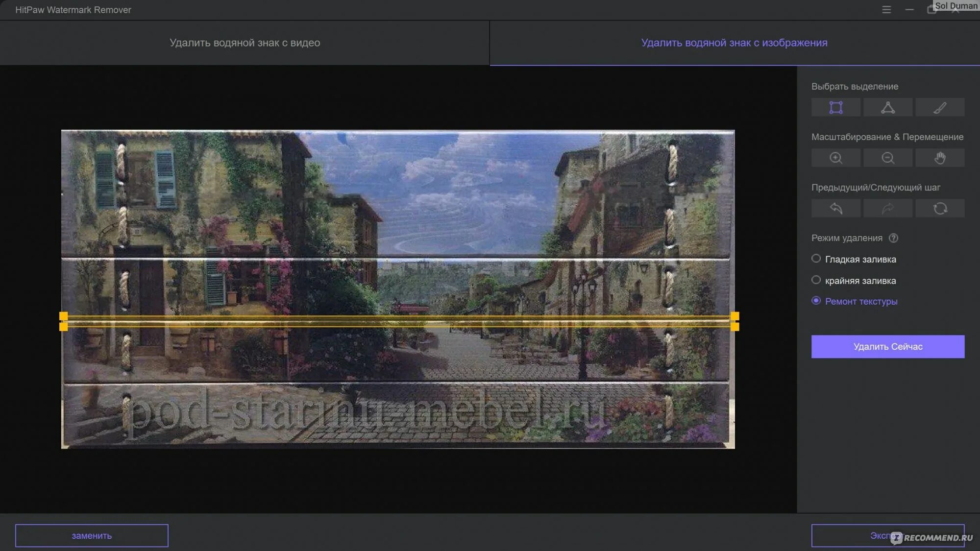
Task: Open the hamburger menu in title bar
Action: click(x=886, y=10)
